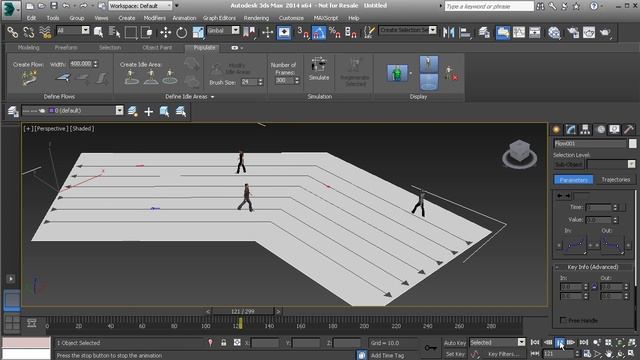This screenshot has height=360, width=640.
Task: Open the Curve Editor from toolbar
Action: tap(519, 32)
